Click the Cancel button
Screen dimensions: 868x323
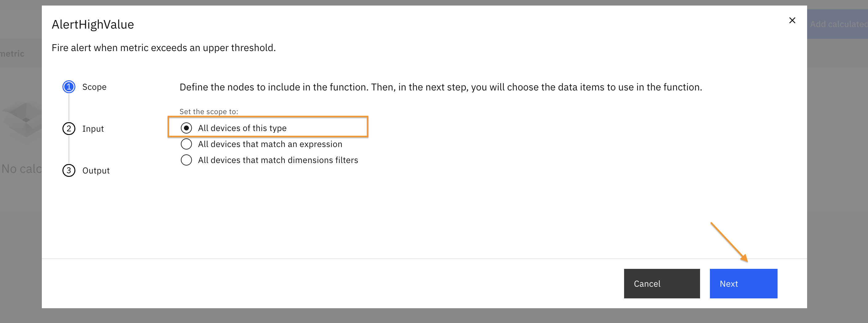(x=662, y=284)
